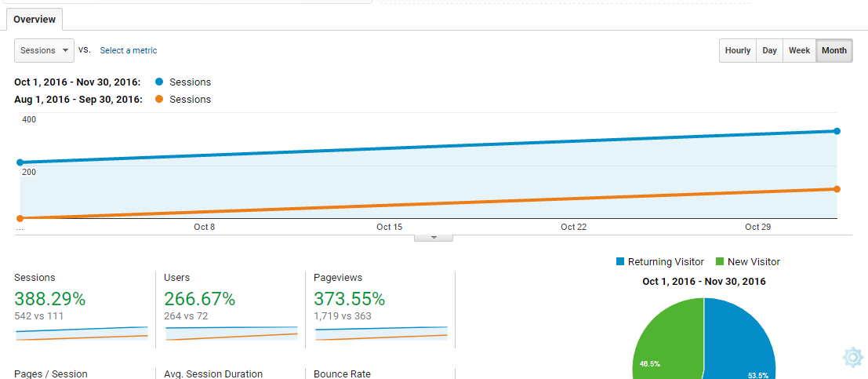Click the 400 y-axis label

[x=29, y=119]
